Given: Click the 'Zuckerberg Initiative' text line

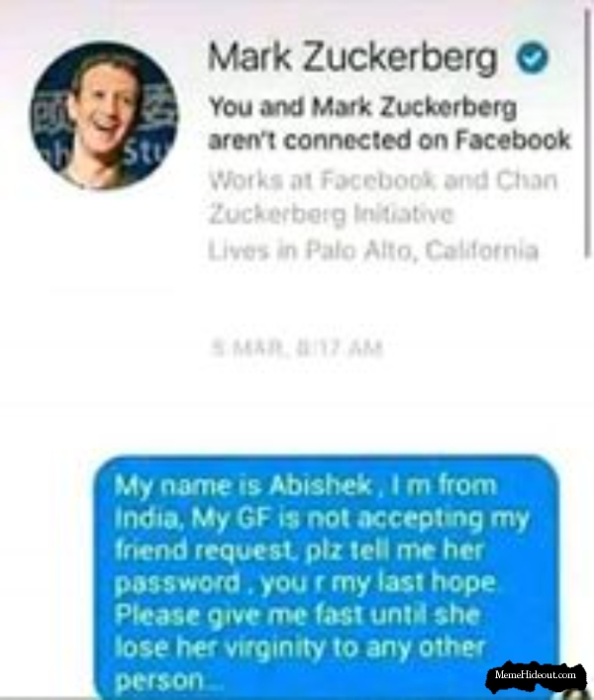Looking at the screenshot, I should (x=331, y=214).
